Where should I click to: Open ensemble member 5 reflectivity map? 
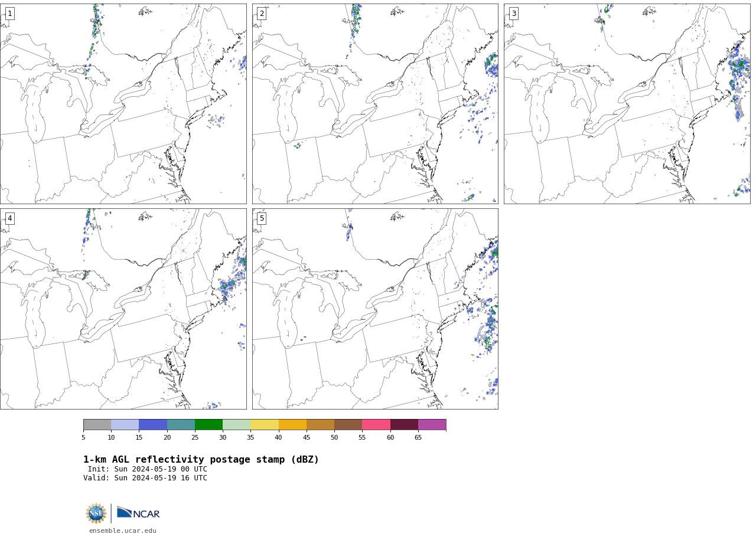click(x=375, y=309)
